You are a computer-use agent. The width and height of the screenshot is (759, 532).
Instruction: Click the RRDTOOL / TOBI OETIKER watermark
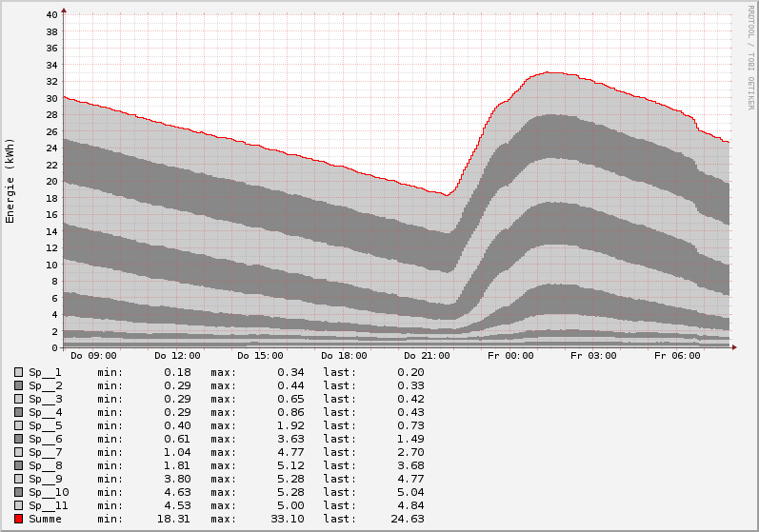coord(750,56)
